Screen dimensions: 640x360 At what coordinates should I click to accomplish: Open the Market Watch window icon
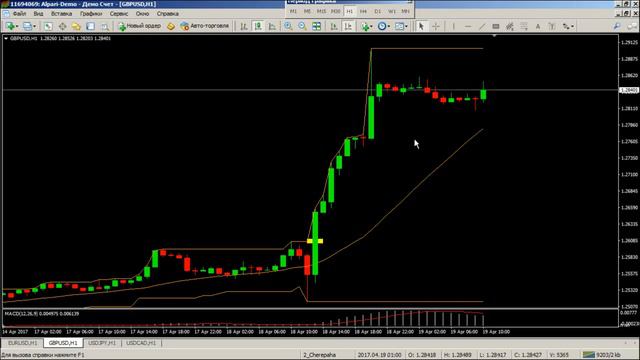(x=48, y=26)
